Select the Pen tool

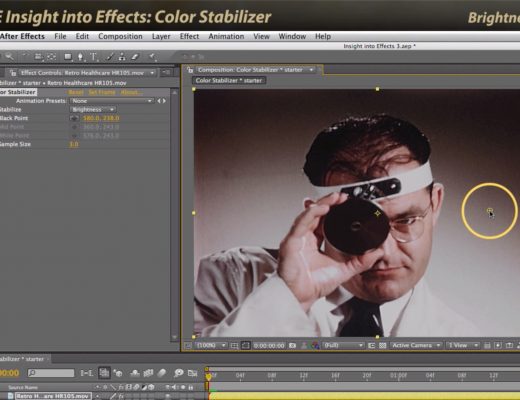(x=81, y=57)
